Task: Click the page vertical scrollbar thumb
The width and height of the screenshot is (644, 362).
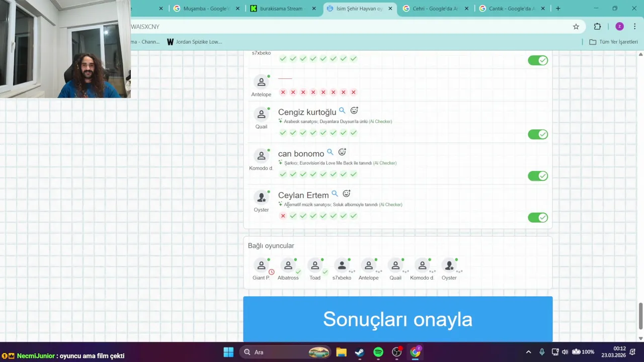Action: (x=640, y=316)
